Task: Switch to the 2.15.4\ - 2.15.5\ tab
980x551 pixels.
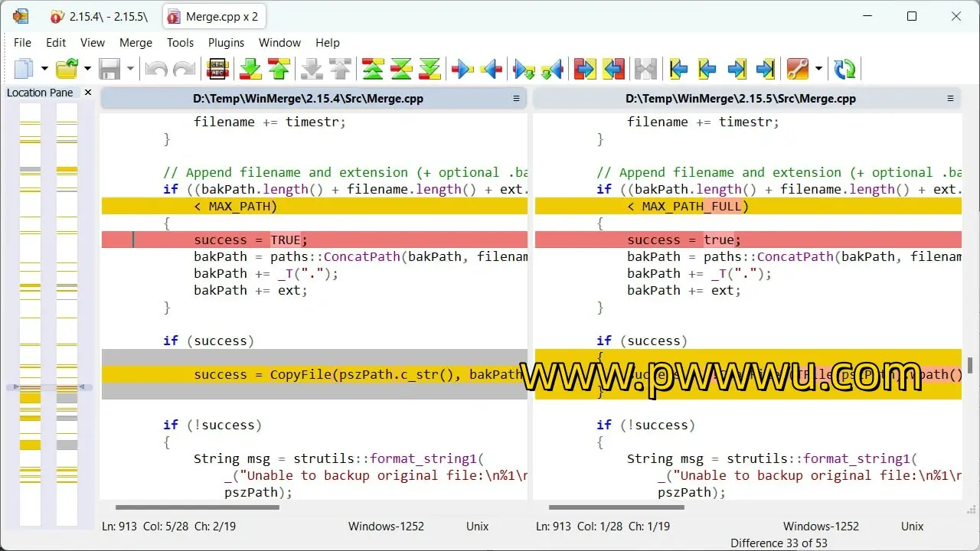Action: tap(99, 16)
